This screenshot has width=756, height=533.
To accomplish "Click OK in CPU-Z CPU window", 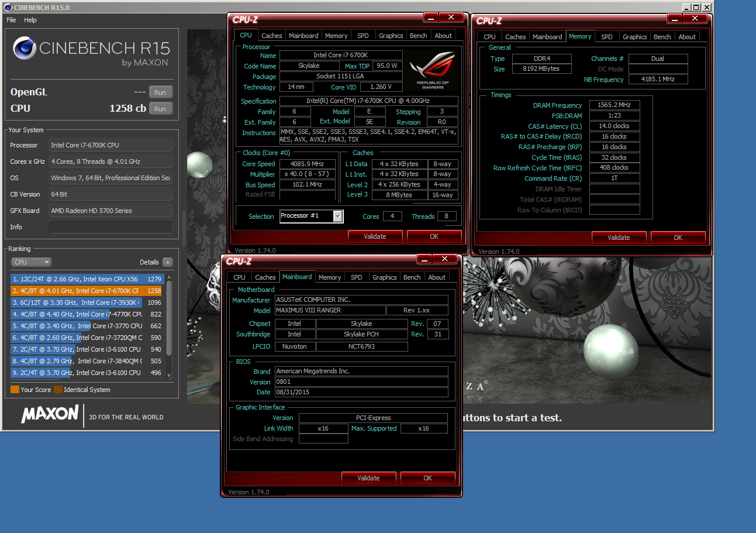I will pyautogui.click(x=434, y=236).
